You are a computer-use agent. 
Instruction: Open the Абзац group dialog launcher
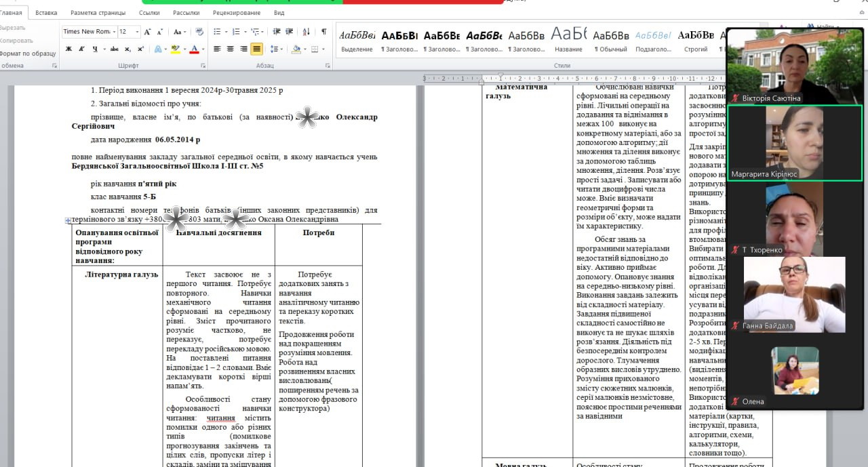tap(328, 66)
